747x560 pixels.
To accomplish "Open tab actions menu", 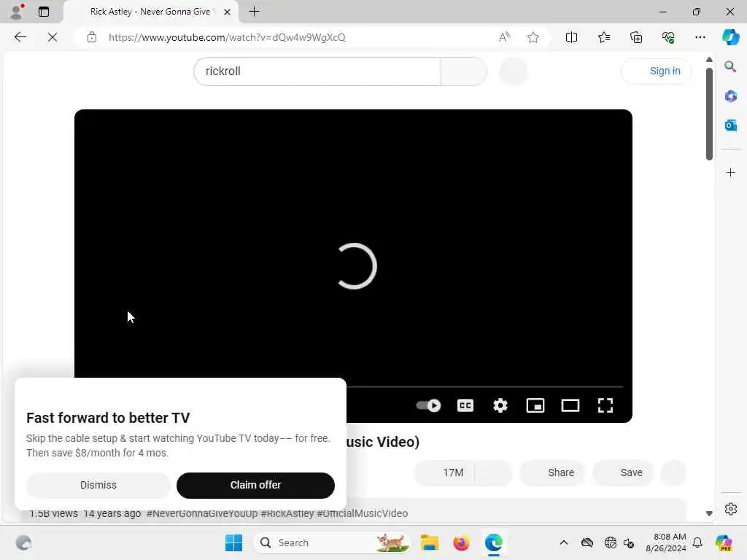I will coord(44,12).
